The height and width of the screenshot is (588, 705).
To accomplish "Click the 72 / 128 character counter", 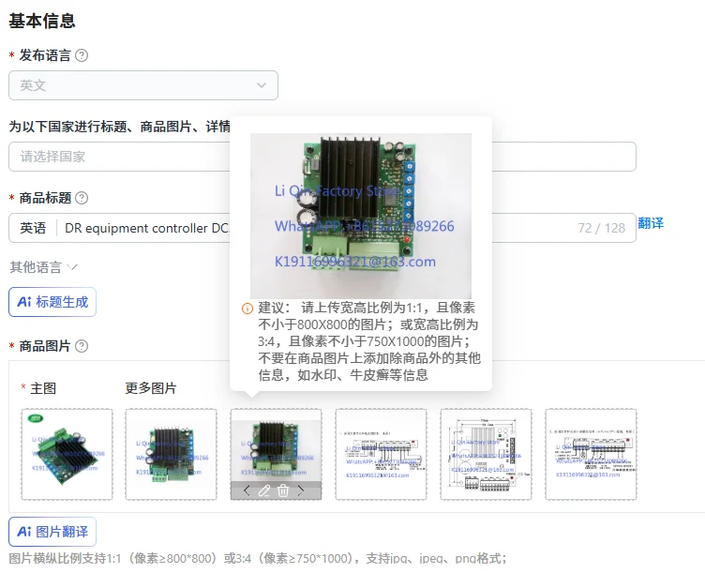I will pyautogui.click(x=602, y=228).
